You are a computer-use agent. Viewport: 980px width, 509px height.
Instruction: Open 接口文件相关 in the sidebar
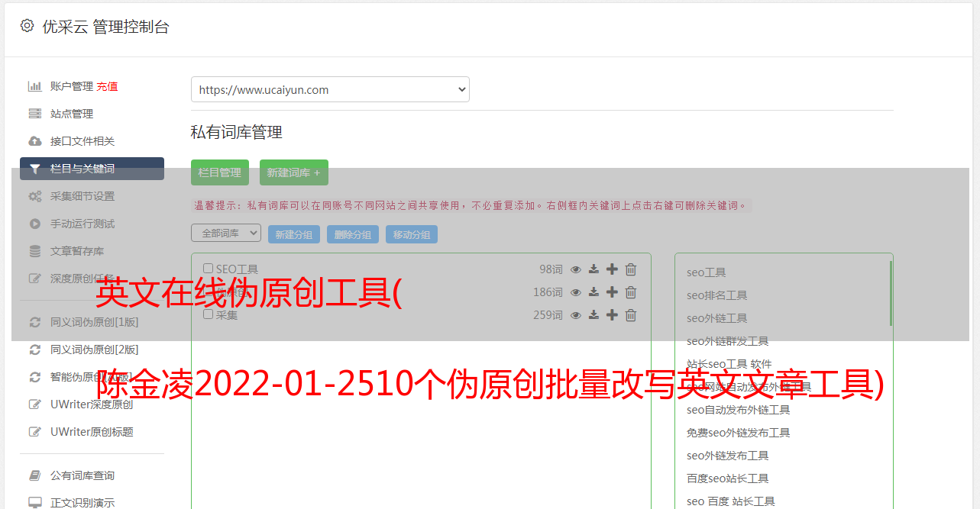(82, 141)
